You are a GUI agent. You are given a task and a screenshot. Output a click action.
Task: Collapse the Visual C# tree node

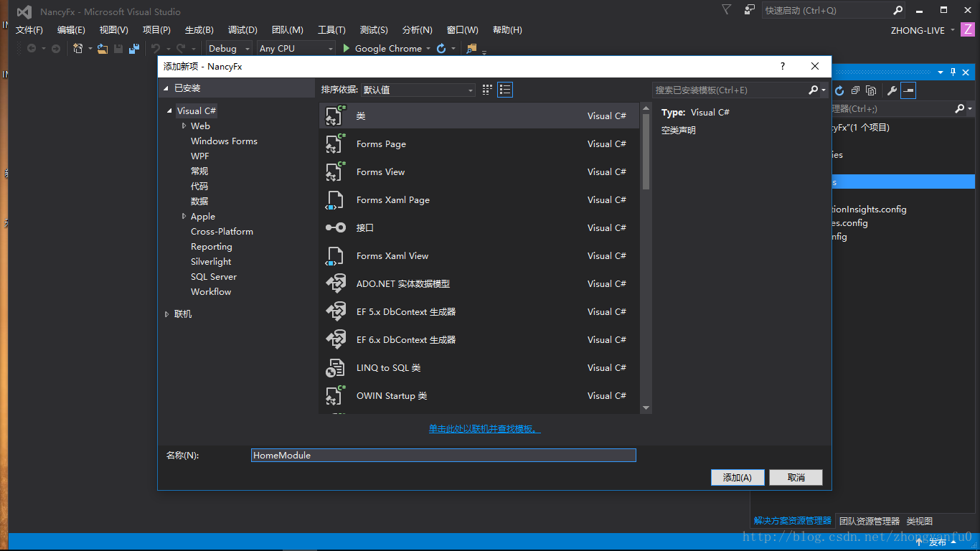coord(170,111)
